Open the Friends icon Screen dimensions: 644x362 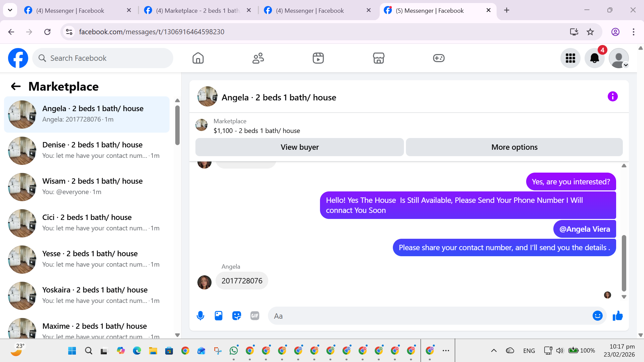point(258,58)
